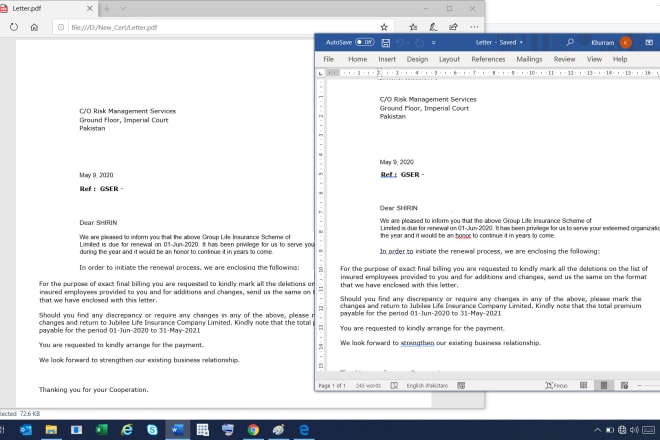
Task: Open Ribbon Display Options in Word
Action: point(649,43)
